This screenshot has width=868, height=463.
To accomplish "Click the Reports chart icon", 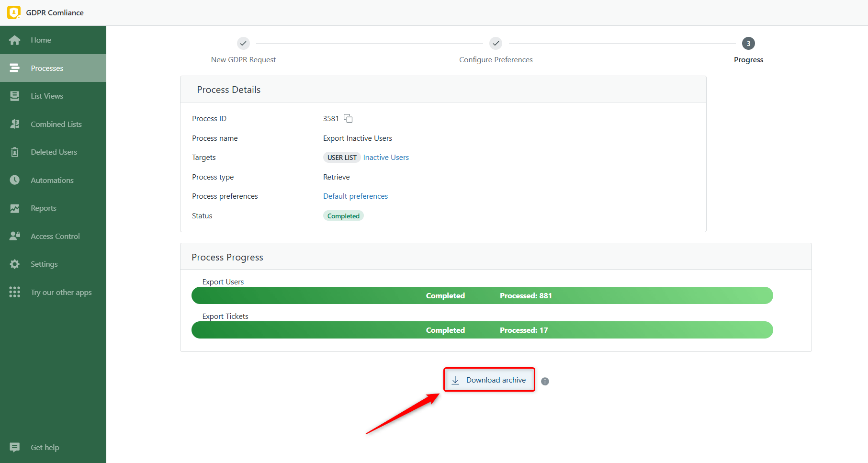I will [x=15, y=208].
